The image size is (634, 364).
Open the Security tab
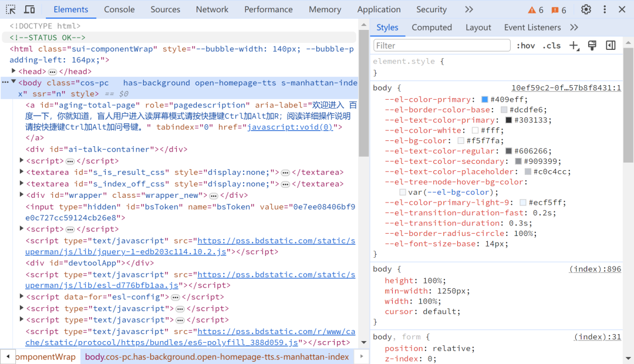[431, 9]
